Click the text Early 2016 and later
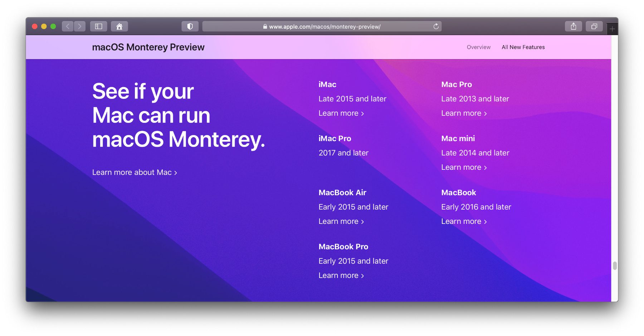The width and height of the screenshot is (644, 336). tap(476, 207)
